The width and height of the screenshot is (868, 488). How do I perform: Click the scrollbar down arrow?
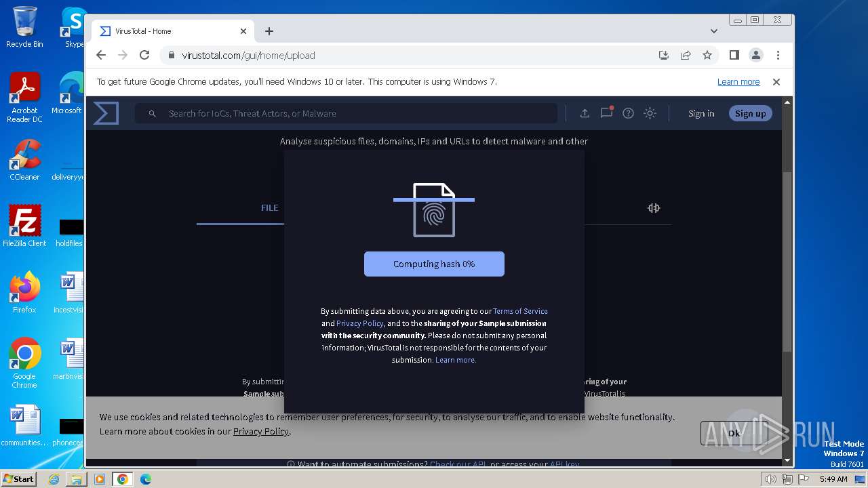(x=787, y=460)
